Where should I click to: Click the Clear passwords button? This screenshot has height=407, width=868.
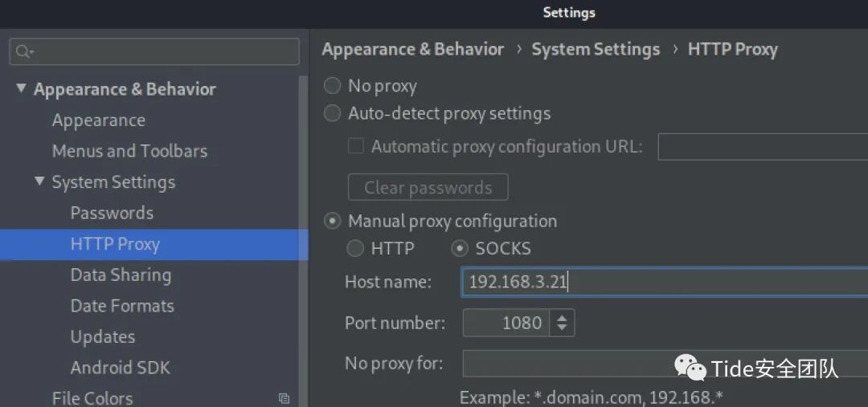point(428,188)
